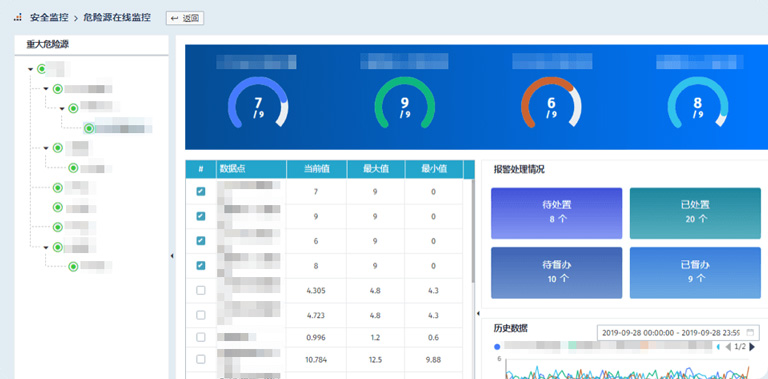The width and height of the screenshot is (768, 379).
Task: Collapse the last expandable tree branch arrow
Action: click(46, 248)
